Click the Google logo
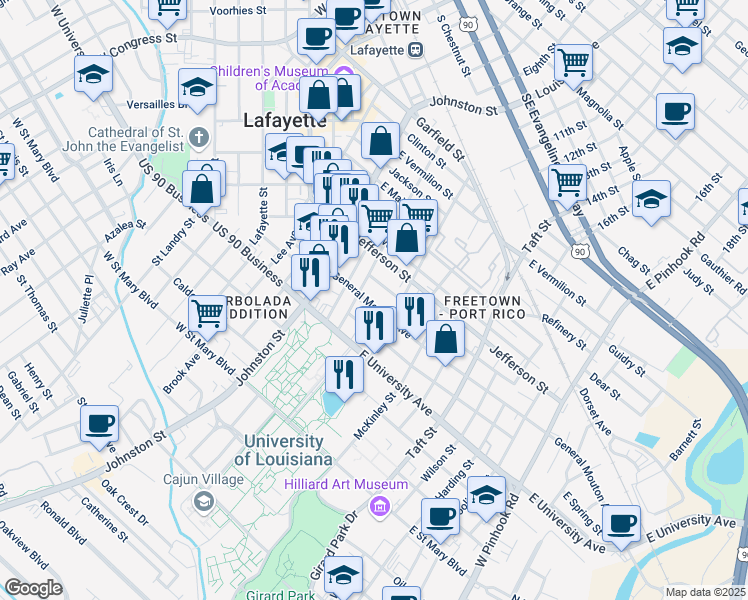Image resolution: width=748 pixels, height=600 pixels. (x=34, y=588)
